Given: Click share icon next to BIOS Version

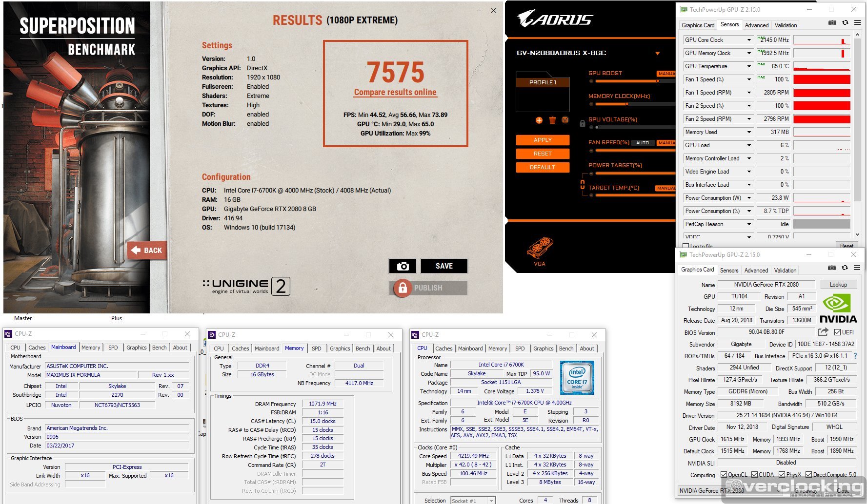Looking at the screenshot, I should [823, 332].
